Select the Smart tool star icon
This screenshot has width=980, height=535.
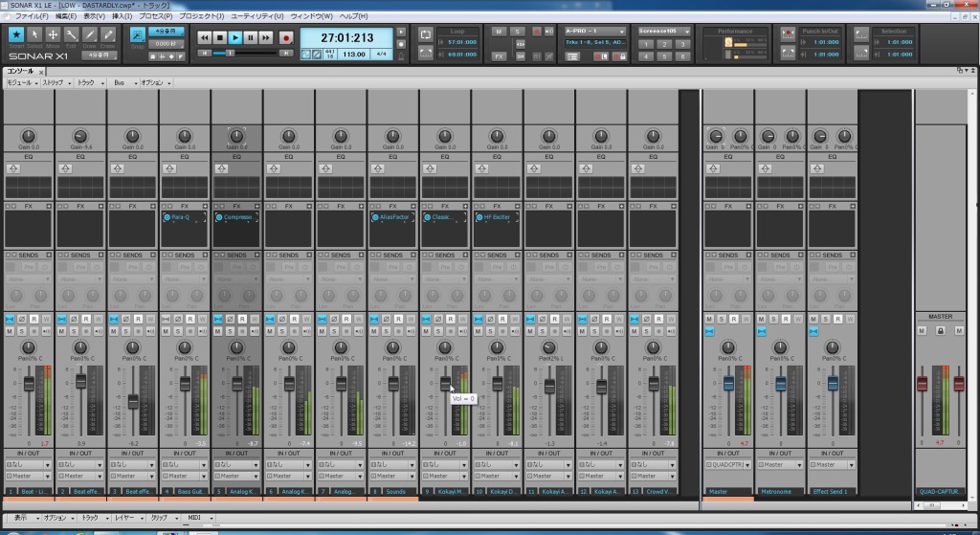pyautogui.click(x=16, y=35)
